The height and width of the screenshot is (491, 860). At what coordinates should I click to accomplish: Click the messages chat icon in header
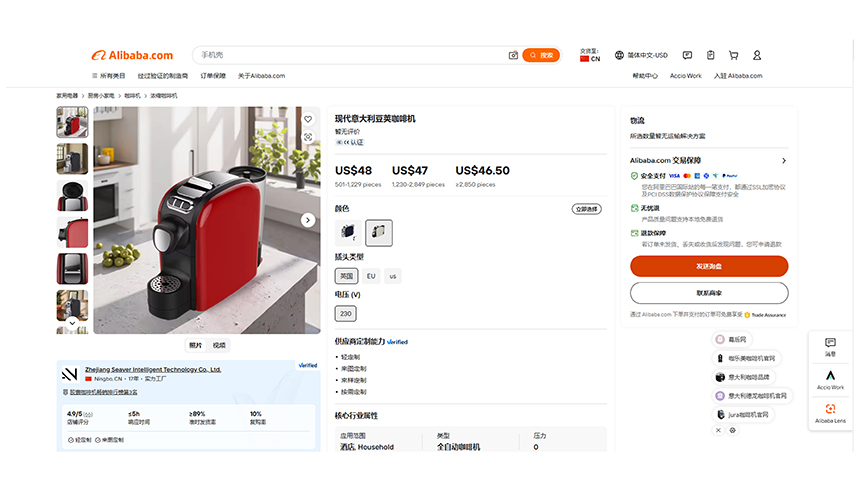(687, 55)
